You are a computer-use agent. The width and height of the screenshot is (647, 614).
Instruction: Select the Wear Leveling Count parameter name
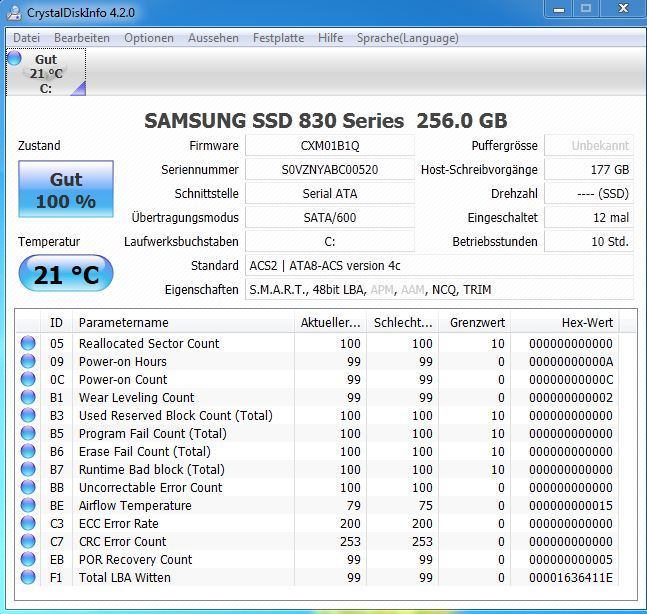[x=136, y=397]
